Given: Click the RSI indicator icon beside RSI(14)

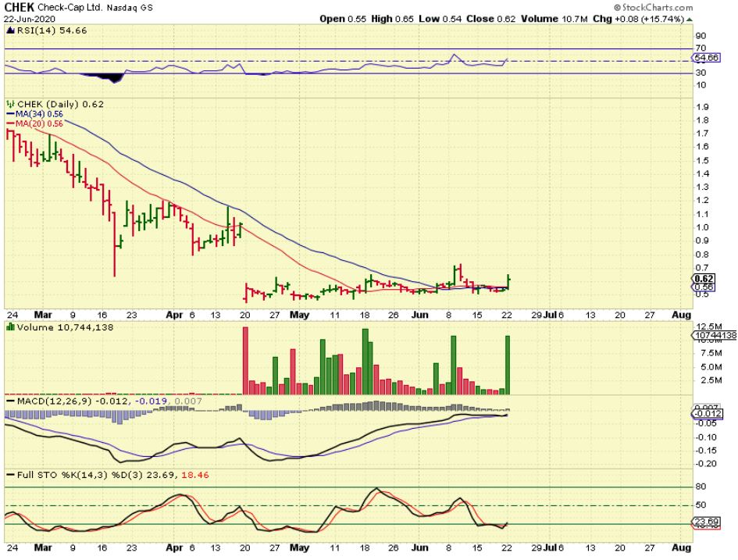Looking at the screenshot, I should [11, 30].
